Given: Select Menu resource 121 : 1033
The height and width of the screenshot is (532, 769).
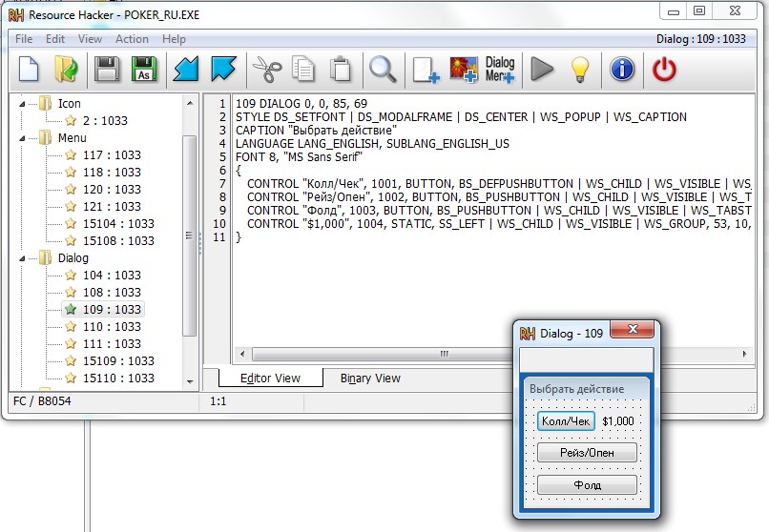Looking at the screenshot, I should [x=112, y=206].
